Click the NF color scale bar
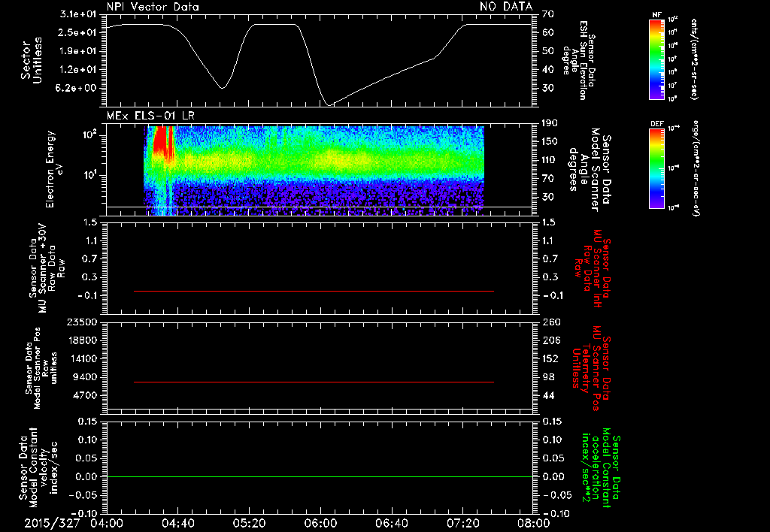This screenshot has height=532, width=770. 656,59
